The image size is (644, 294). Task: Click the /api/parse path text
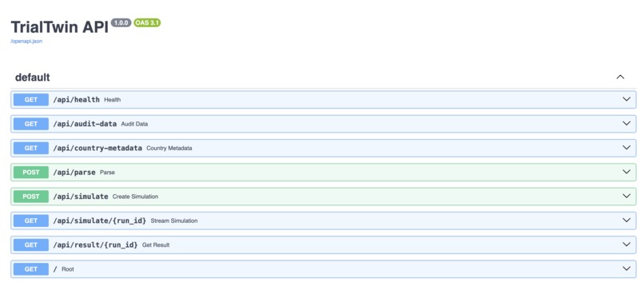click(x=74, y=172)
